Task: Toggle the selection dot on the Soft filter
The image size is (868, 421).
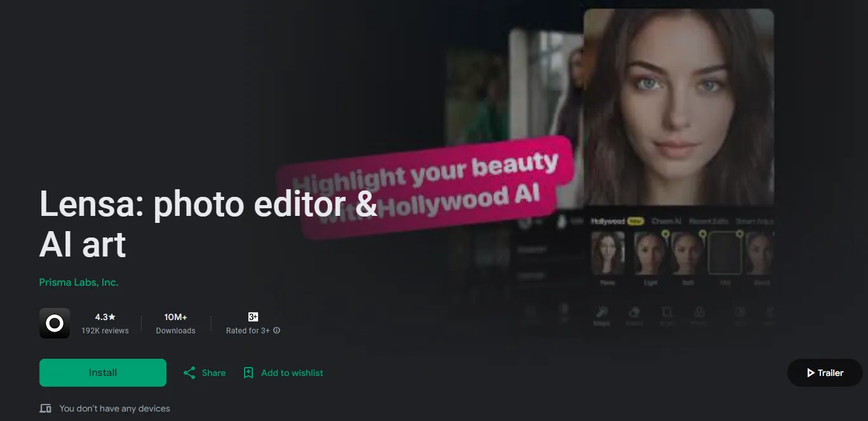Action: 703,234
